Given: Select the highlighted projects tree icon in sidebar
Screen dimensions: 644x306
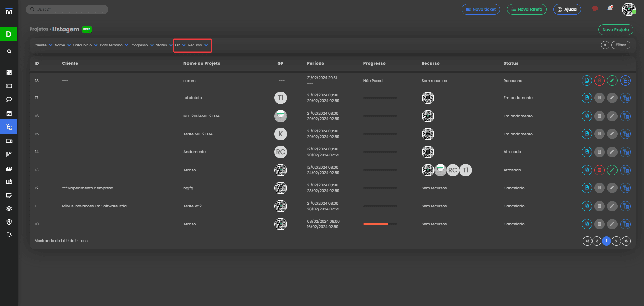Looking at the screenshot, I should point(9,127).
